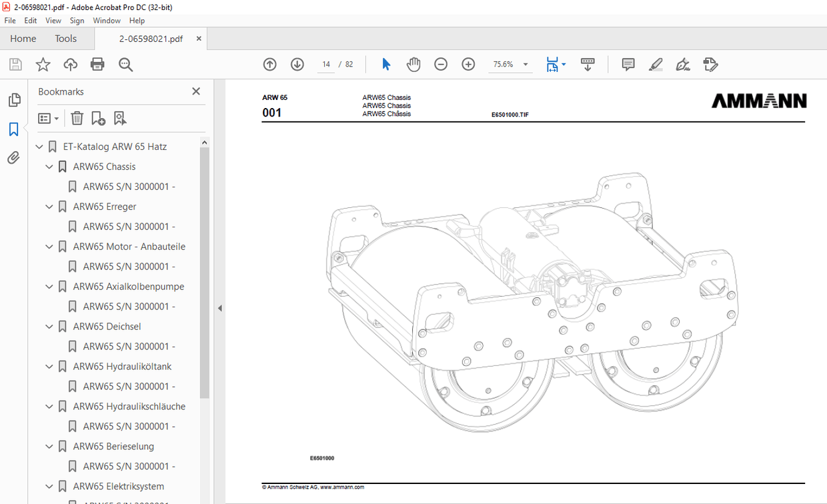Open the Bookmarks options menu

(x=47, y=118)
